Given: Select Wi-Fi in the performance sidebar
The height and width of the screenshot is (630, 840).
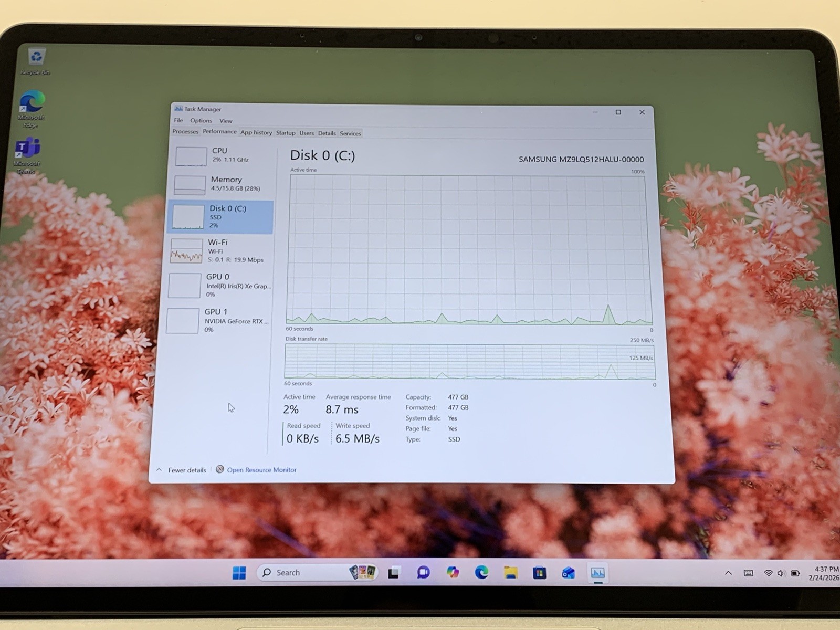Looking at the screenshot, I should coord(219,250).
